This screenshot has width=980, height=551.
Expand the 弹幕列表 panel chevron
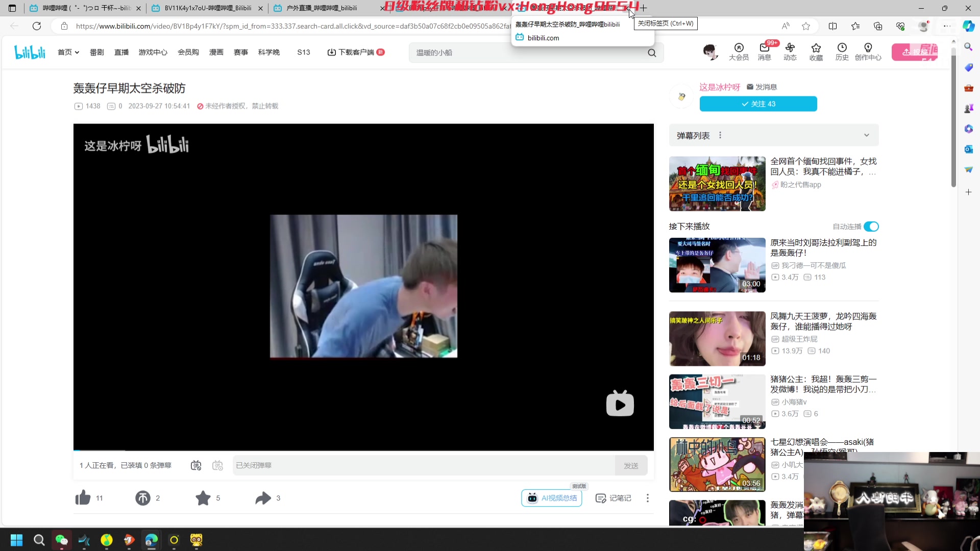(866, 135)
